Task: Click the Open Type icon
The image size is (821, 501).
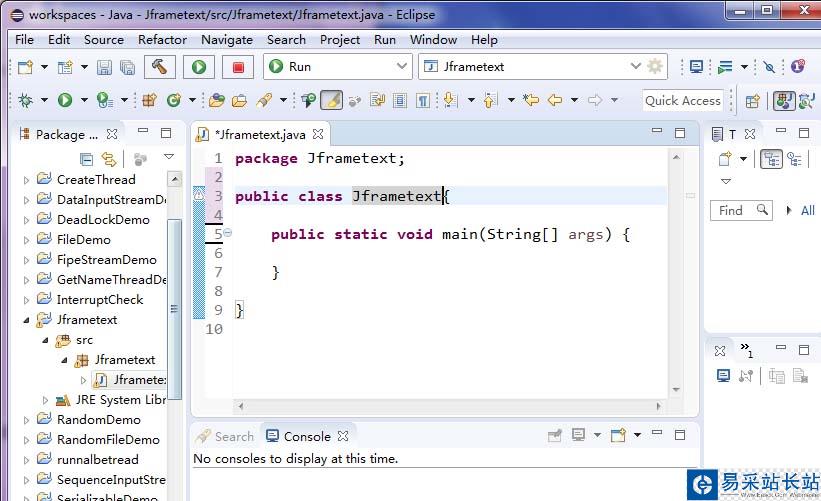Action: point(216,99)
